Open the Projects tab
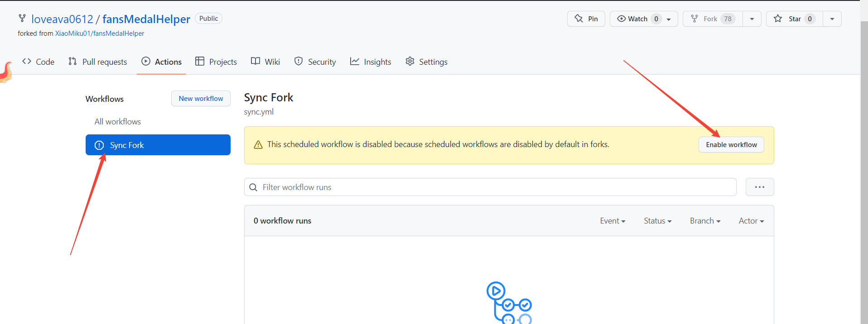This screenshot has height=324, width=868. point(216,62)
